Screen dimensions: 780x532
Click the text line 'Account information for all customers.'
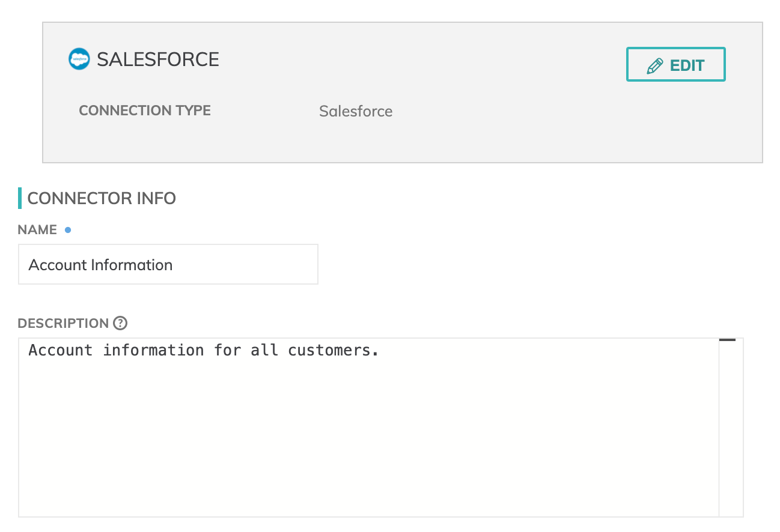[204, 350]
